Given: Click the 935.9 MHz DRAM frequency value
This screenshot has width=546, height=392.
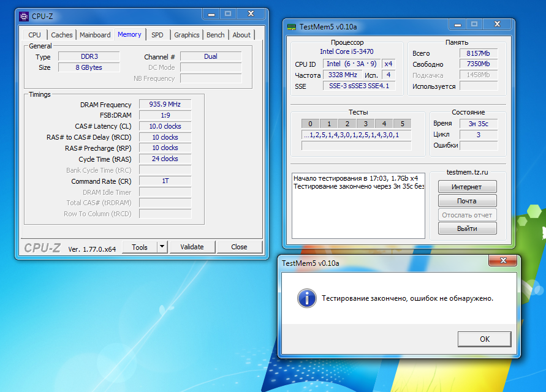Looking at the screenshot, I should point(165,104).
